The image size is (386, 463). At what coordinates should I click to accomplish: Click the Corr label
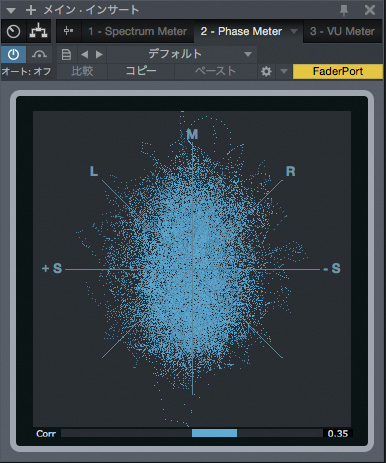click(46, 434)
